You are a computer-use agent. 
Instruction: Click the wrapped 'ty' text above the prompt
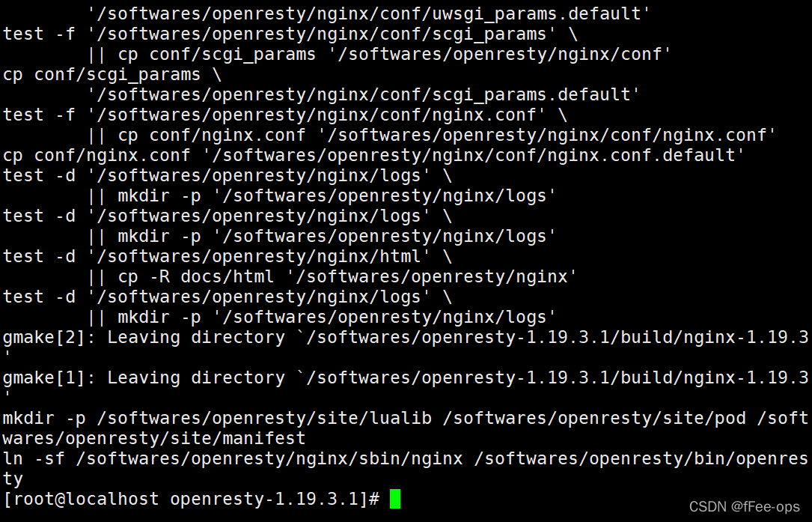13,479
